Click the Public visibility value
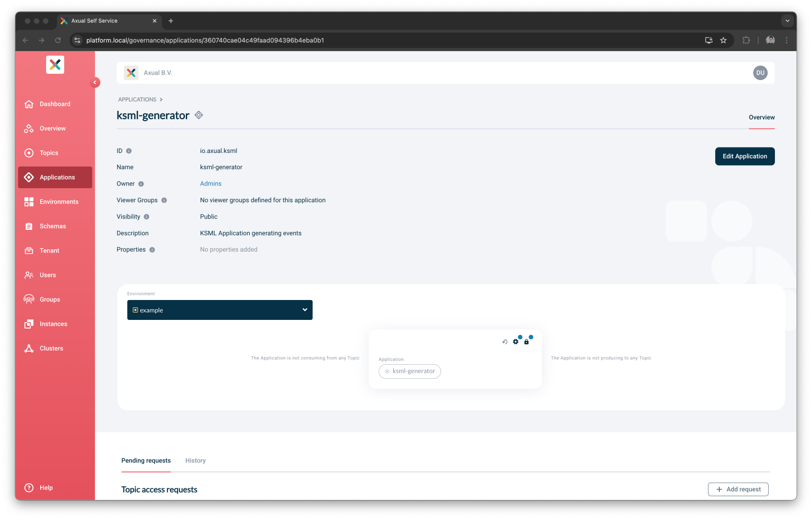 pos(208,217)
